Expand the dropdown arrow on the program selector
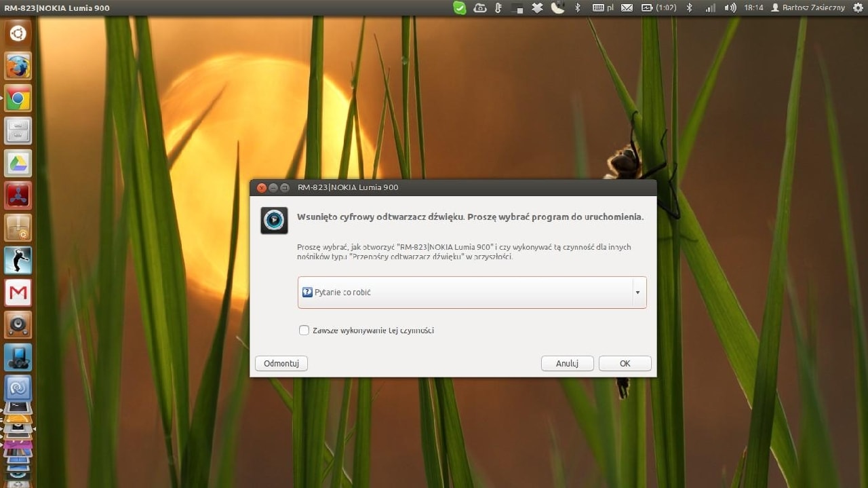 coord(637,292)
